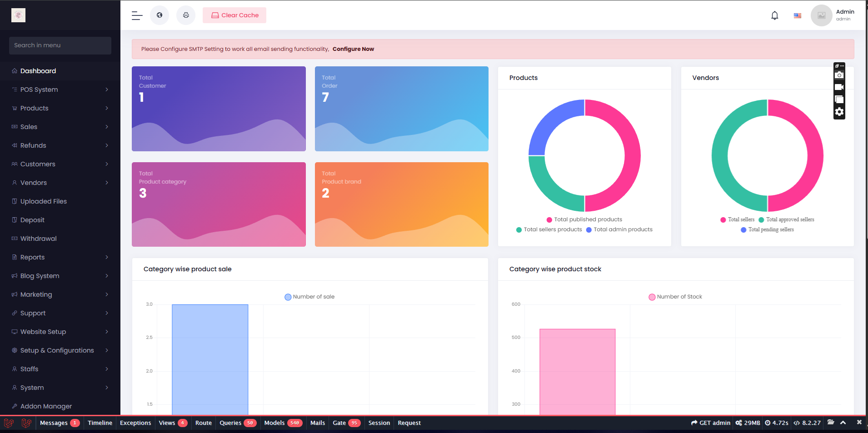Open the Sales sidebar menu
This screenshot has height=433, width=868.
[x=60, y=127]
